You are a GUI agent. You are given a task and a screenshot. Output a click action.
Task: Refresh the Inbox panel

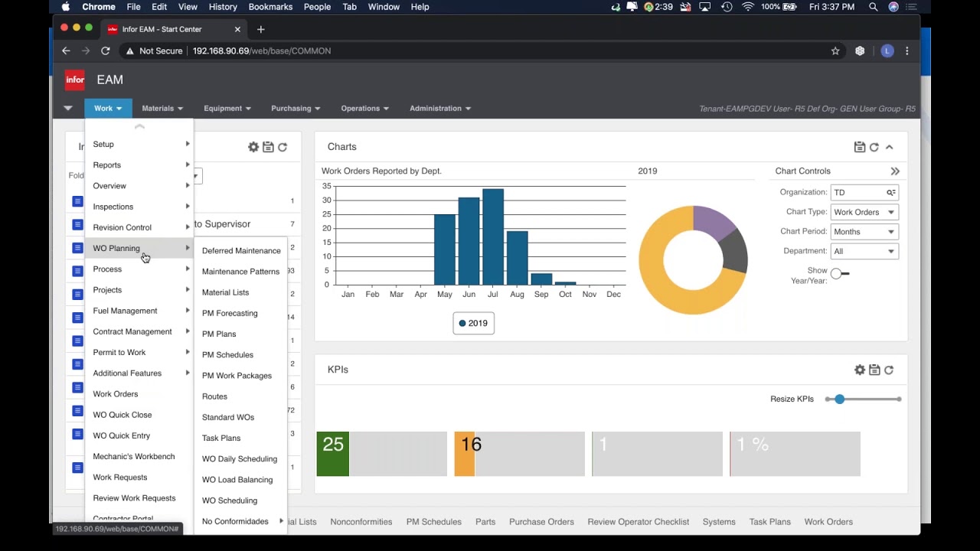pyautogui.click(x=283, y=147)
